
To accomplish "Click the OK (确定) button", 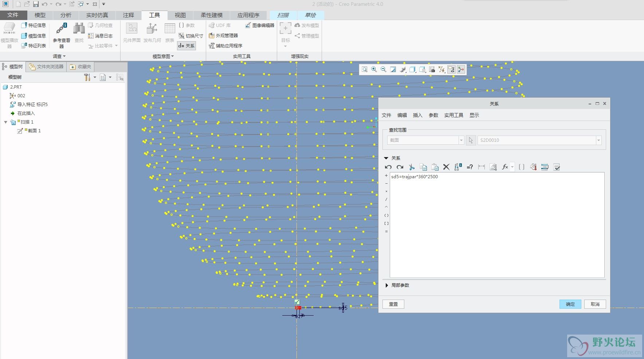I will [570, 304].
